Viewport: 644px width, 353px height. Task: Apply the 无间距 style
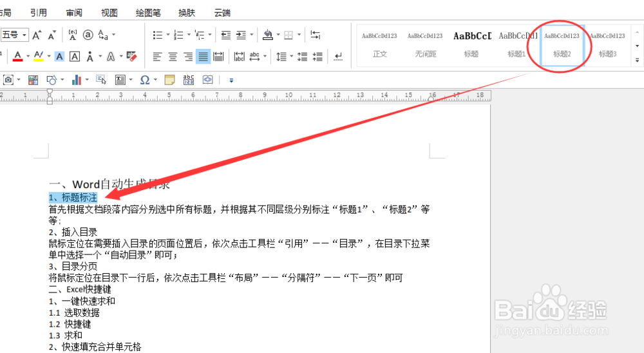[425, 45]
